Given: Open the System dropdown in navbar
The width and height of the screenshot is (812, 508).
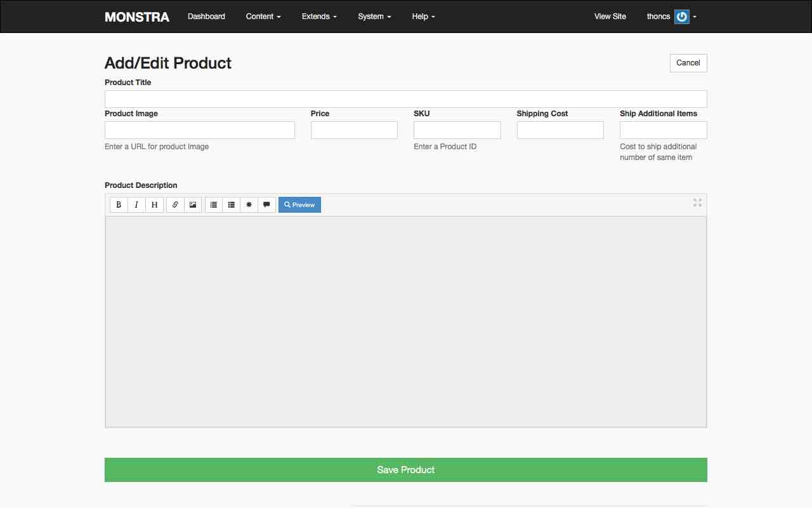Looking at the screenshot, I should pos(374,17).
